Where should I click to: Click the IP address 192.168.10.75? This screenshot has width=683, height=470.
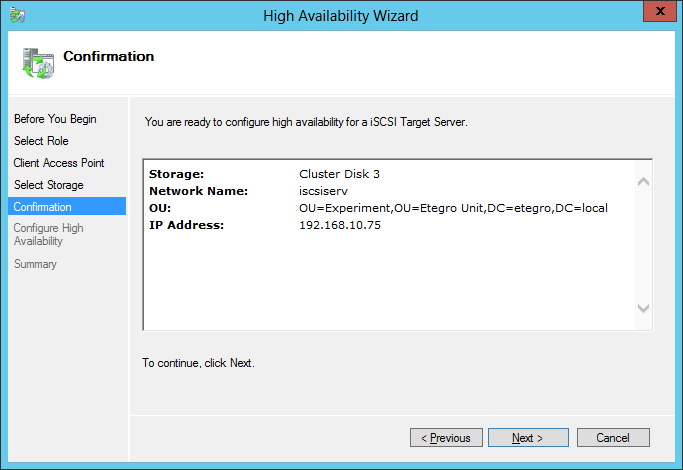point(340,225)
